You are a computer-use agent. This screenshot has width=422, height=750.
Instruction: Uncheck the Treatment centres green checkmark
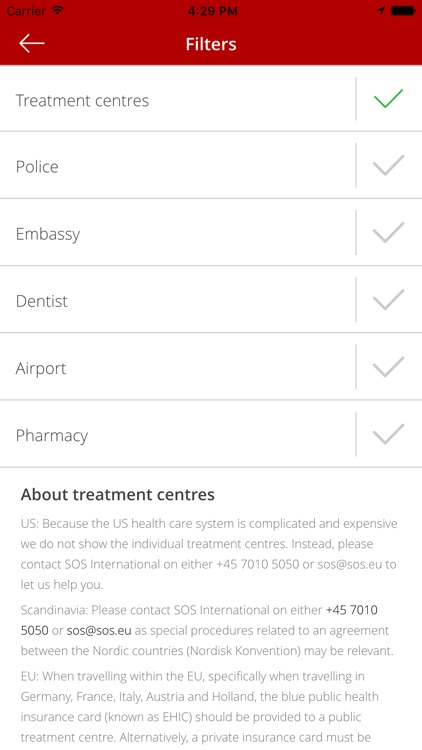388,99
